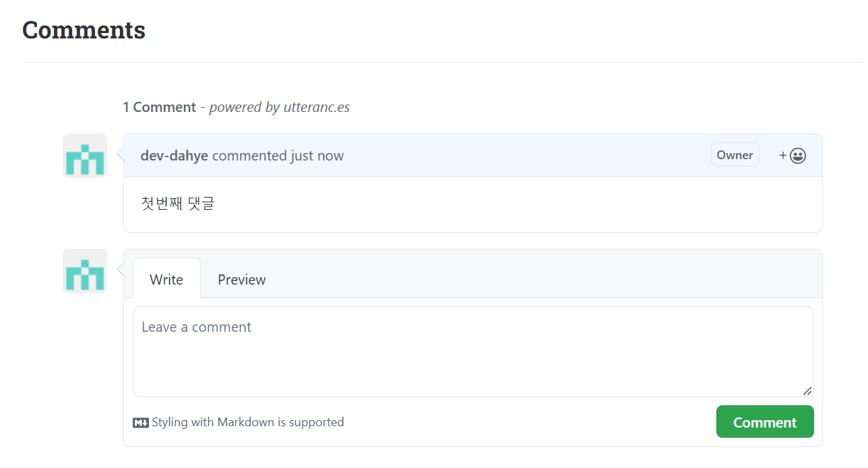868x468 pixels.
Task: Focus the 'Leave a comment' text area
Action: pos(473,352)
